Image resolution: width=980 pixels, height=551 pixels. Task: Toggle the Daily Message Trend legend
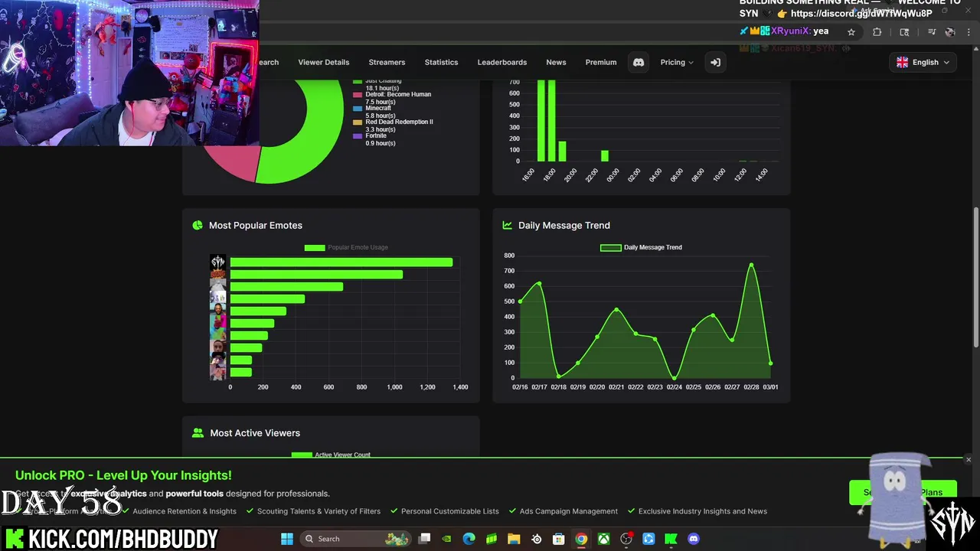click(641, 247)
